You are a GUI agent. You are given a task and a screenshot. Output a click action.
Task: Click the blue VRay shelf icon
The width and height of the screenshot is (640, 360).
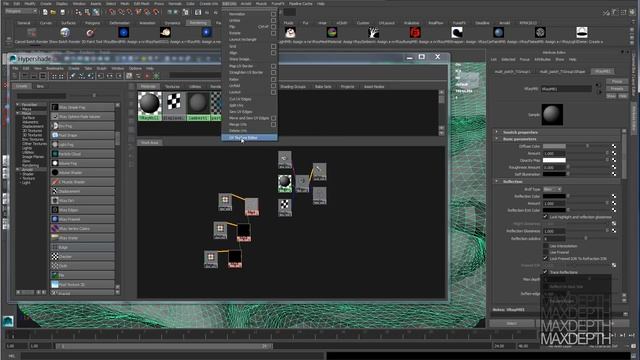point(124,32)
